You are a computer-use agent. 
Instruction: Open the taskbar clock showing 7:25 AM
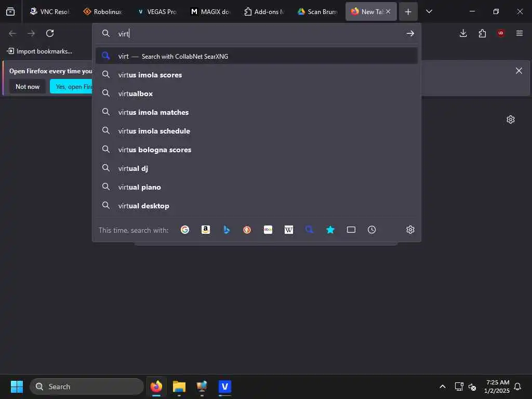click(497, 387)
